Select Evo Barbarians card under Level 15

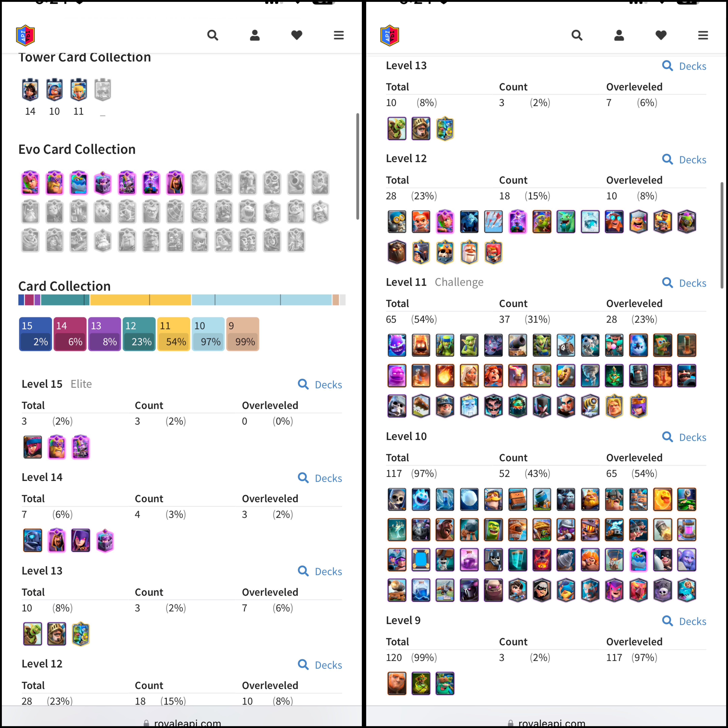click(x=57, y=447)
